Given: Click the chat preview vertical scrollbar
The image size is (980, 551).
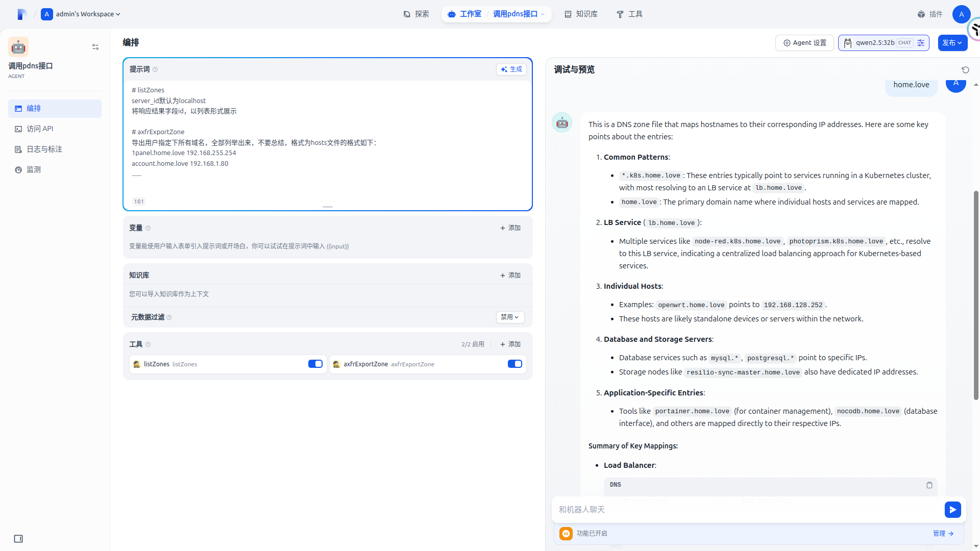Looking at the screenshot, I should [x=976, y=296].
